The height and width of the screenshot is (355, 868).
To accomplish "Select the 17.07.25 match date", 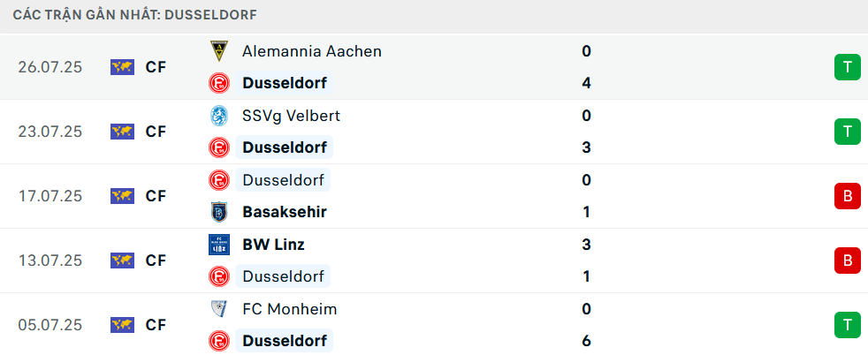I will point(49,196).
